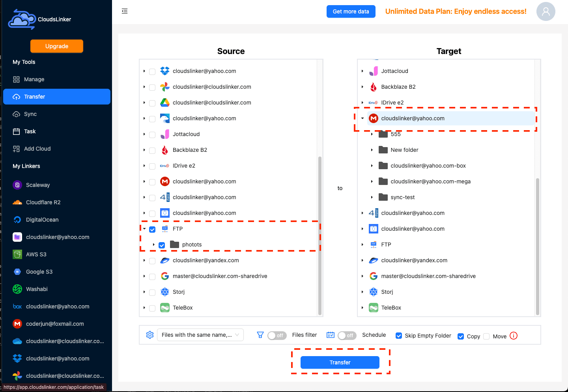The width and height of the screenshot is (568, 392).
Task: Click the MEGA icon in the Source list
Action: 165,181
